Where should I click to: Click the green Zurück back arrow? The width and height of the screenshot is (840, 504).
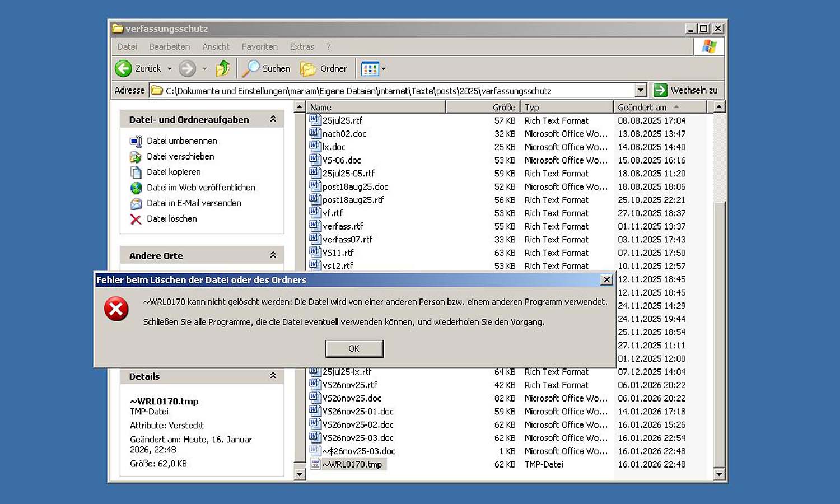pyautogui.click(x=124, y=68)
